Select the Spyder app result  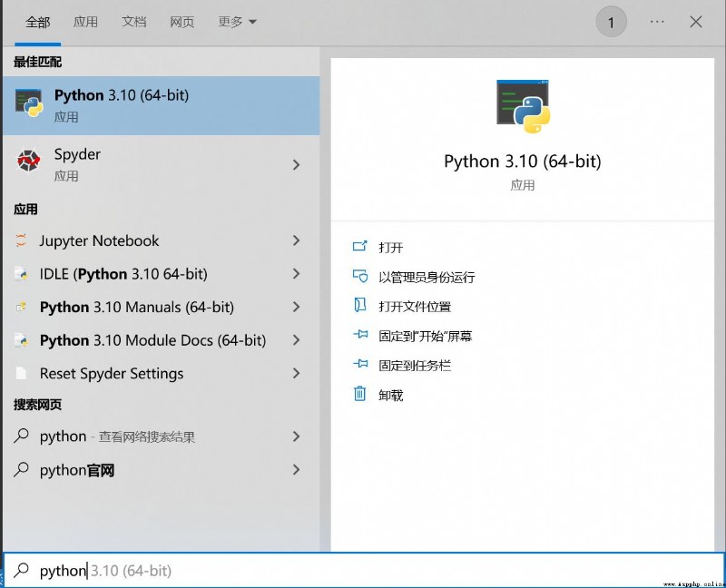[x=162, y=164]
